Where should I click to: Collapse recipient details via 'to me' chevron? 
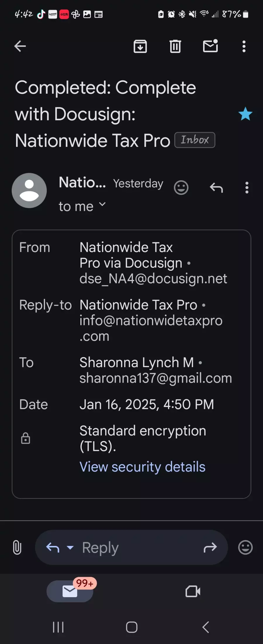(x=102, y=204)
